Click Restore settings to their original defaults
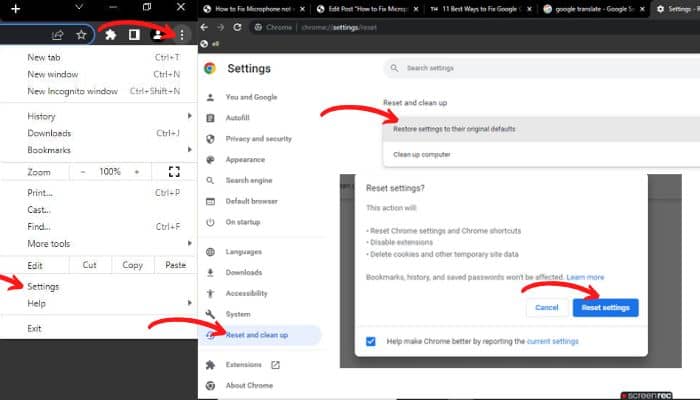Image resolution: width=700 pixels, height=400 pixels. pos(542,129)
